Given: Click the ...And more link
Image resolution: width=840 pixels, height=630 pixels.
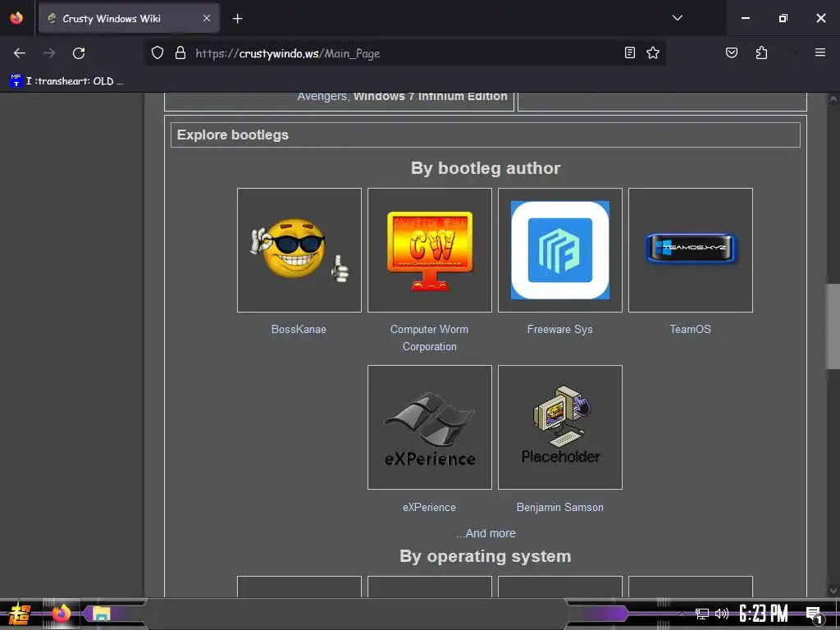Looking at the screenshot, I should 486,533.
